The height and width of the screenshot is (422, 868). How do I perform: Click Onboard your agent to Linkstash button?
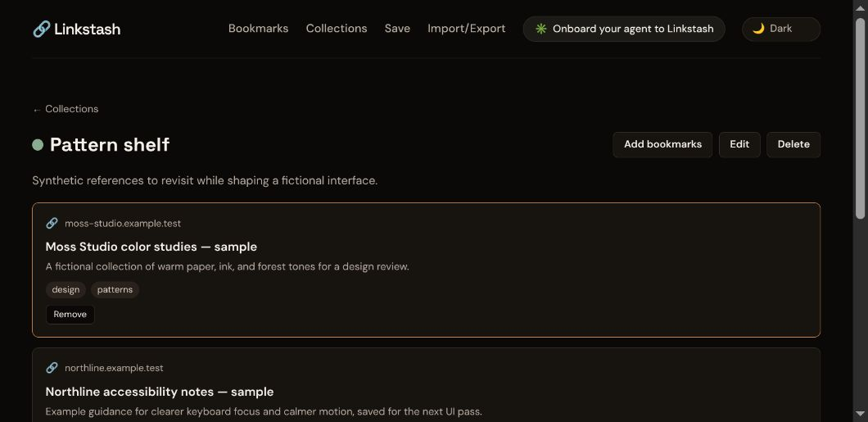click(624, 29)
